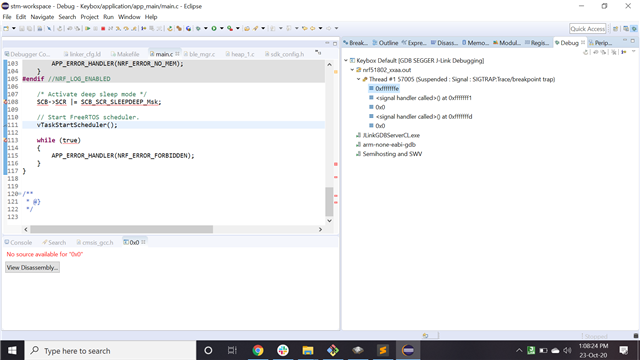Switch to the Console tab

tap(18, 242)
